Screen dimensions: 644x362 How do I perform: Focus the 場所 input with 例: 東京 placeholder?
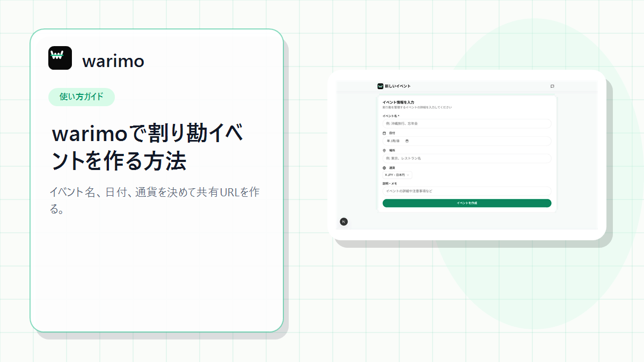click(x=467, y=159)
